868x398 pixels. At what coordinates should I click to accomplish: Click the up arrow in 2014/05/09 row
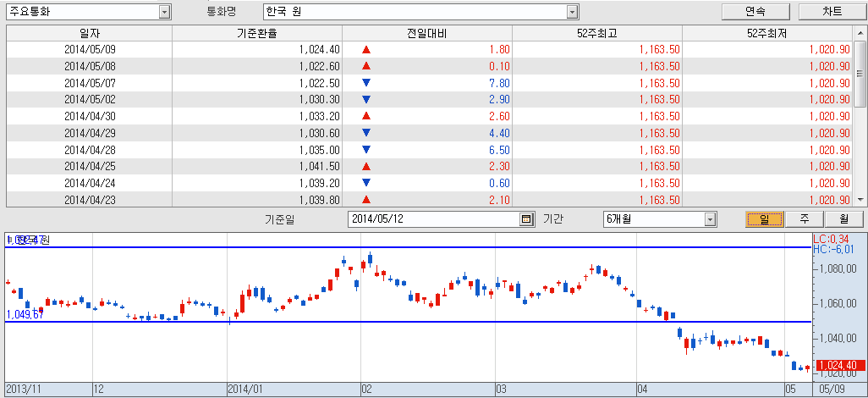click(x=365, y=49)
